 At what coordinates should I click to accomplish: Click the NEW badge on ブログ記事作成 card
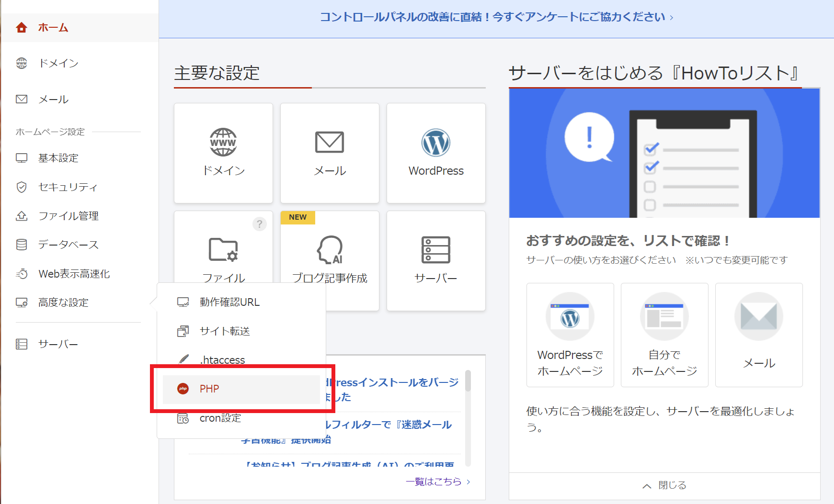point(298,217)
